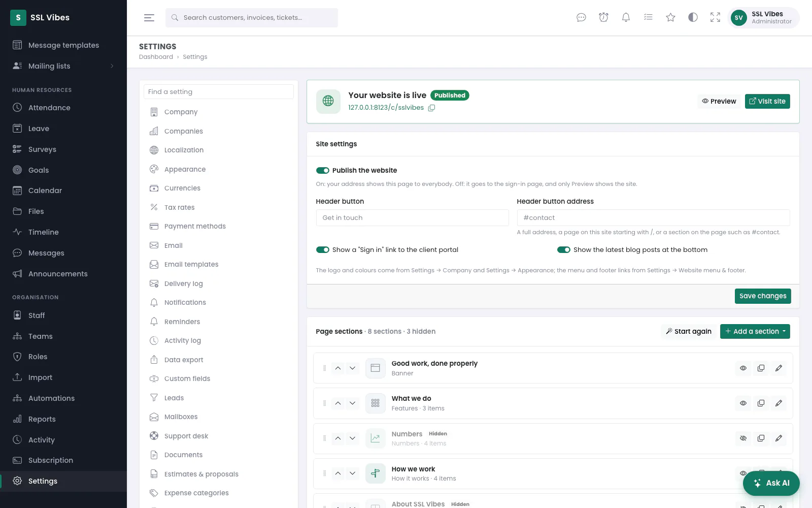Toggle Show a Sign in link switch
This screenshot has height=508, width=812.
click(323, 250)
